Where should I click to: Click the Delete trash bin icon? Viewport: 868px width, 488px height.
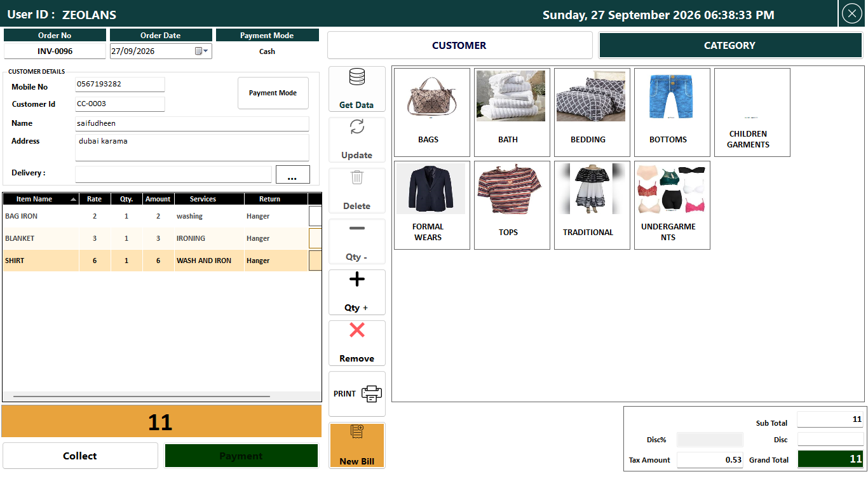click(x=357, y=177)
